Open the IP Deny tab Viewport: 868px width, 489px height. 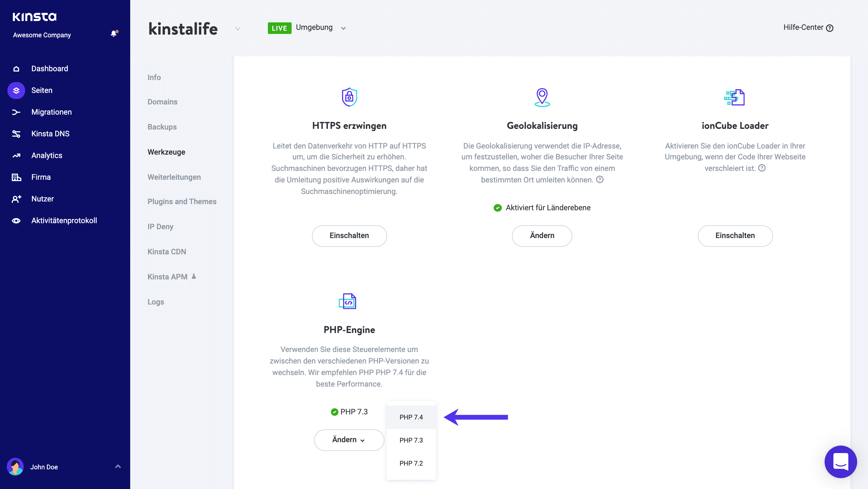160,227
